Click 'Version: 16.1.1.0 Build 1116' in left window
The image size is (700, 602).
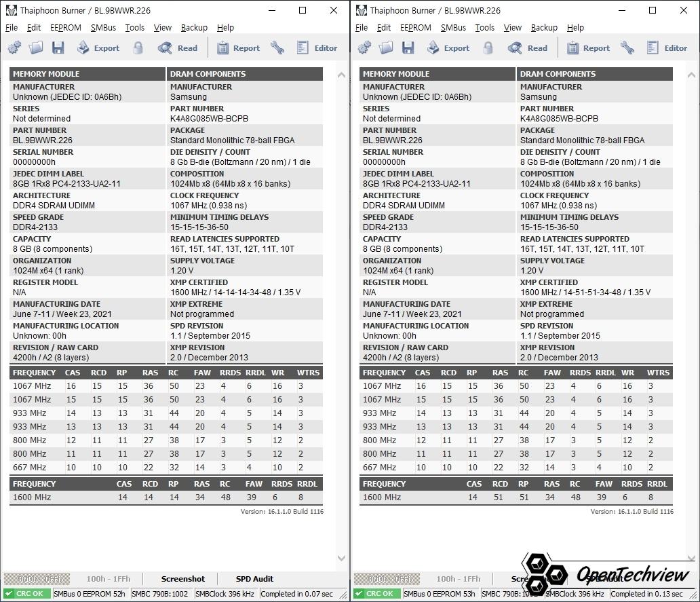282,511
